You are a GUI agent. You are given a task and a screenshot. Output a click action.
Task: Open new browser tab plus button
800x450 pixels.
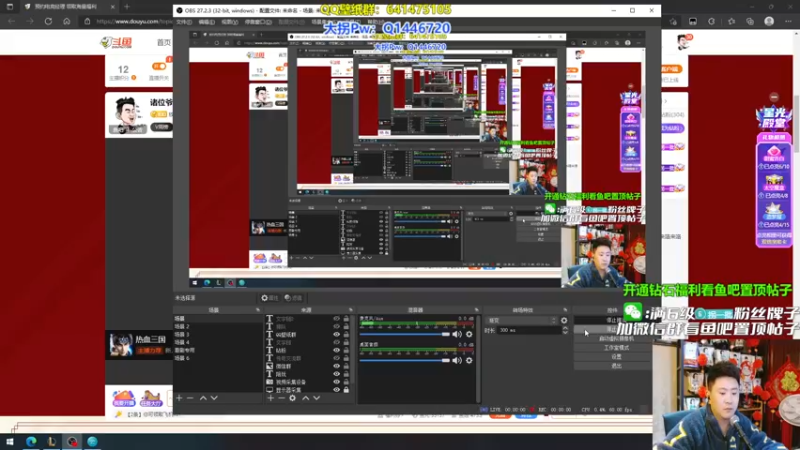click(x=127, y=7)
